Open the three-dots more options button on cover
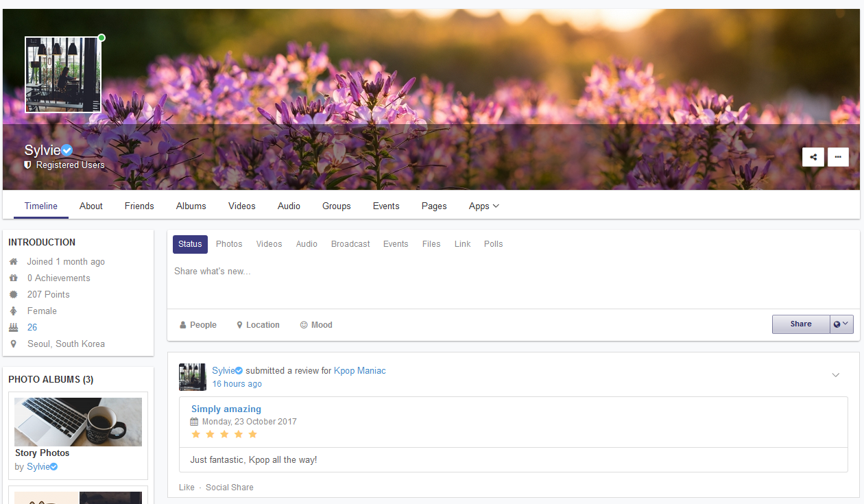The image size is (864, 504). coord(838,157)
